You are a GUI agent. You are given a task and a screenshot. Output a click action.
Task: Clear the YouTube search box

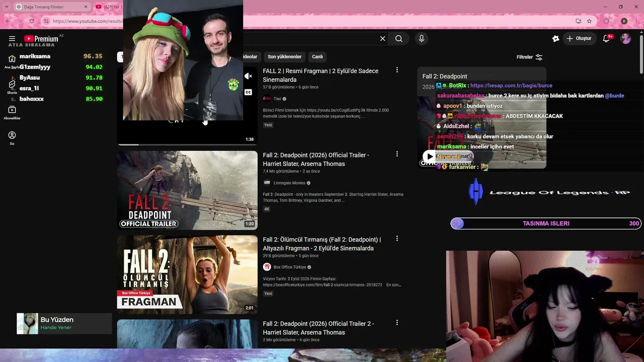pos(382,39)
